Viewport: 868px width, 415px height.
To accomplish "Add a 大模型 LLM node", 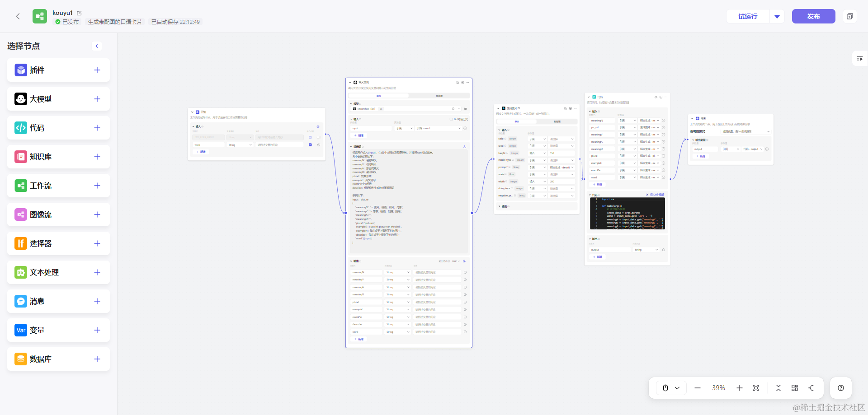I will pyautogui.click(x=97, y=99).
